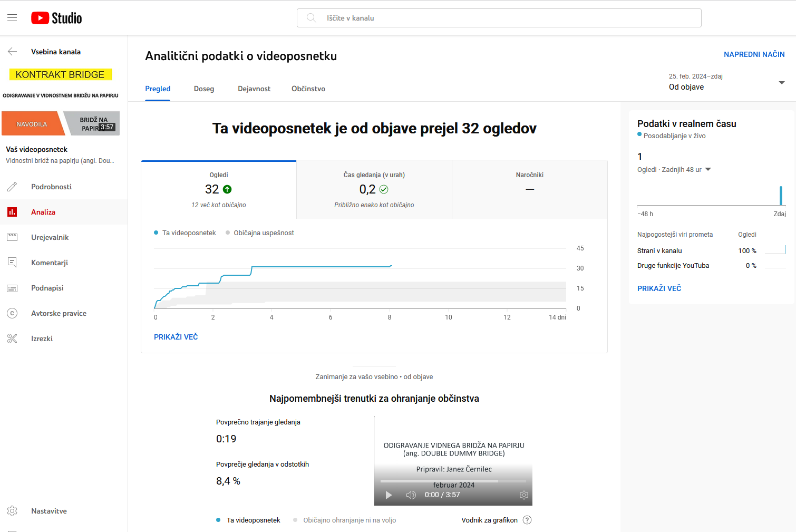Open the Urejevalnik editor icon
Viewport: 796px width, 532px height.
12,237
